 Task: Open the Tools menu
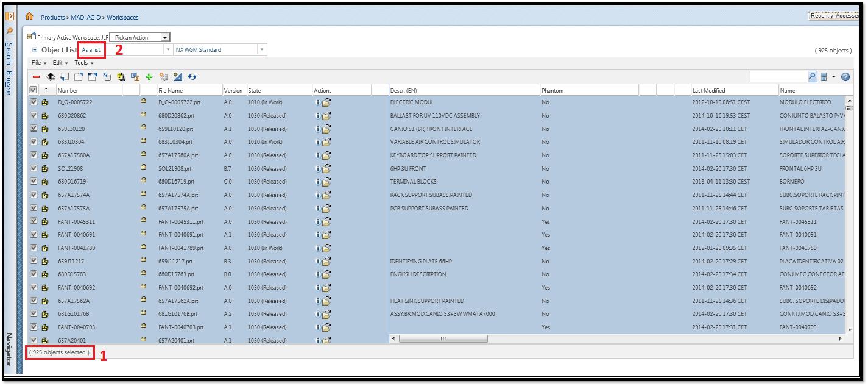(x=83, y=63)
